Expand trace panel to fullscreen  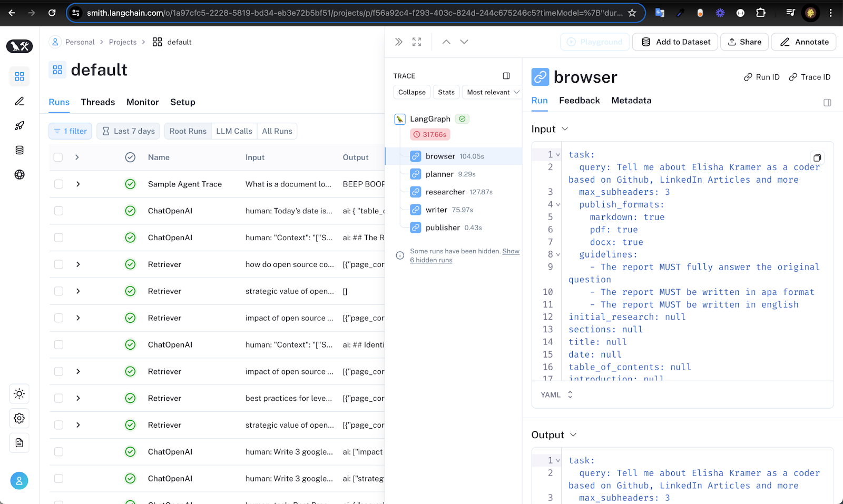(417, 42)
